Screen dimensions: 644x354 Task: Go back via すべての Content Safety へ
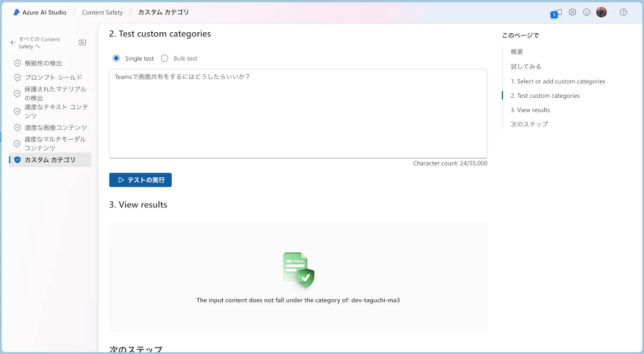40,42
